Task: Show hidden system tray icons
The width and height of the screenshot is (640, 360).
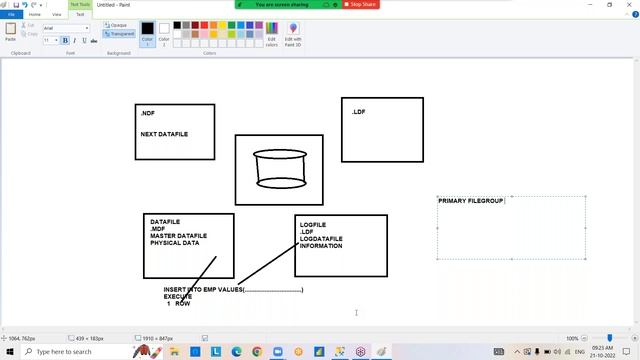Action: (x=517, y=351)
